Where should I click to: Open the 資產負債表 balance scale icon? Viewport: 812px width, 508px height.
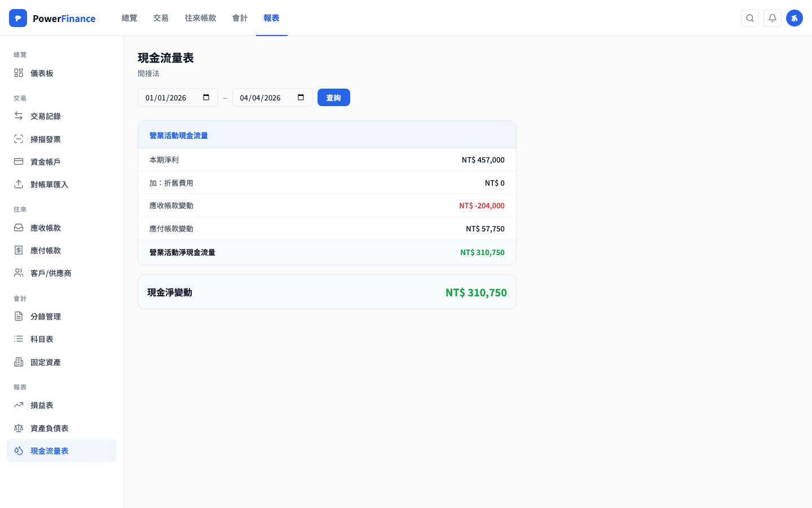[x=18, y=428]
